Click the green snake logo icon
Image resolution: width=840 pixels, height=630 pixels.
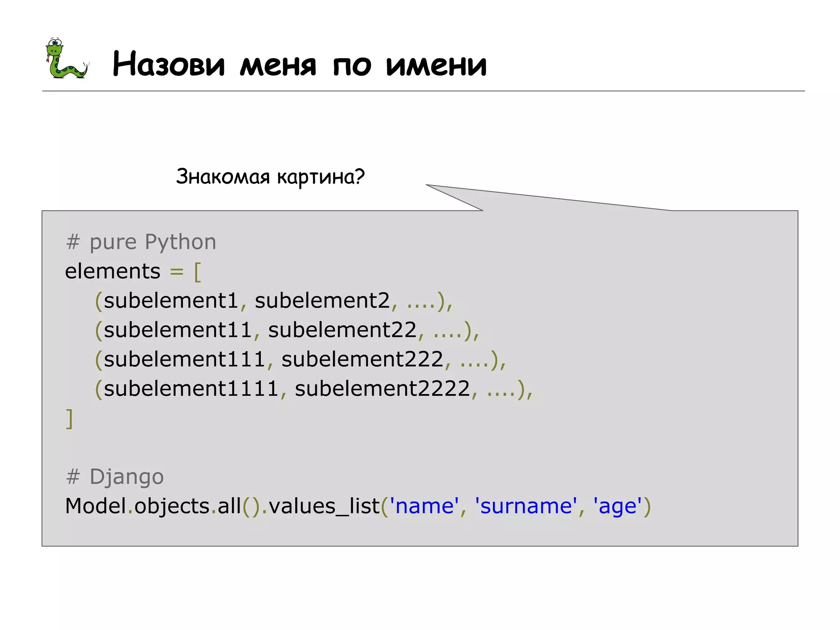67,57
